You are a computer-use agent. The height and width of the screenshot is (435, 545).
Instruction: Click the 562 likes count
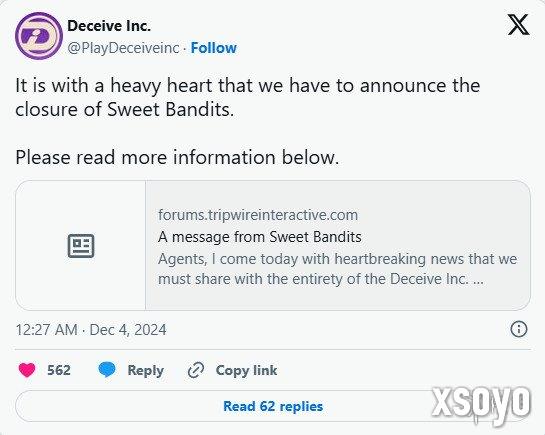point(59,370)
